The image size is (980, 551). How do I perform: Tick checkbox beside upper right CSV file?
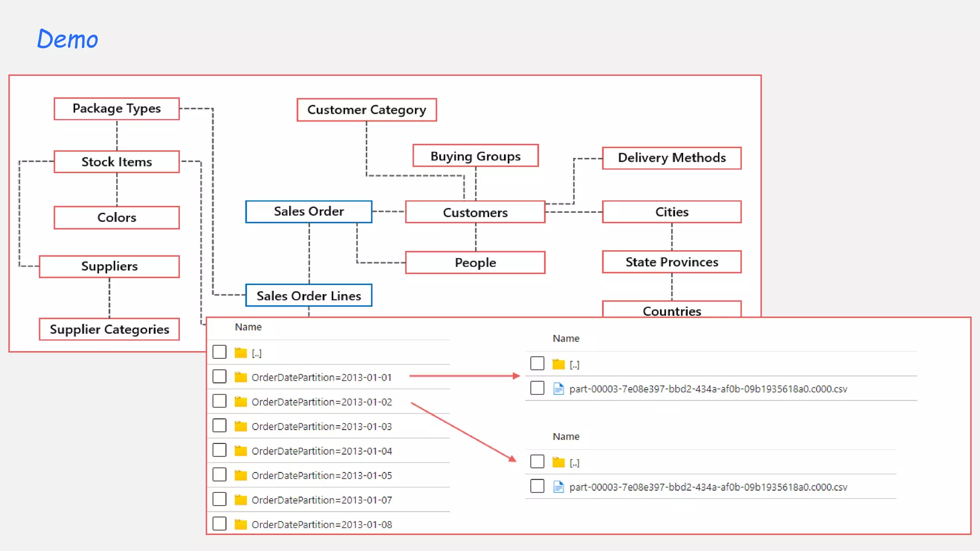click(x=537, y=388)
